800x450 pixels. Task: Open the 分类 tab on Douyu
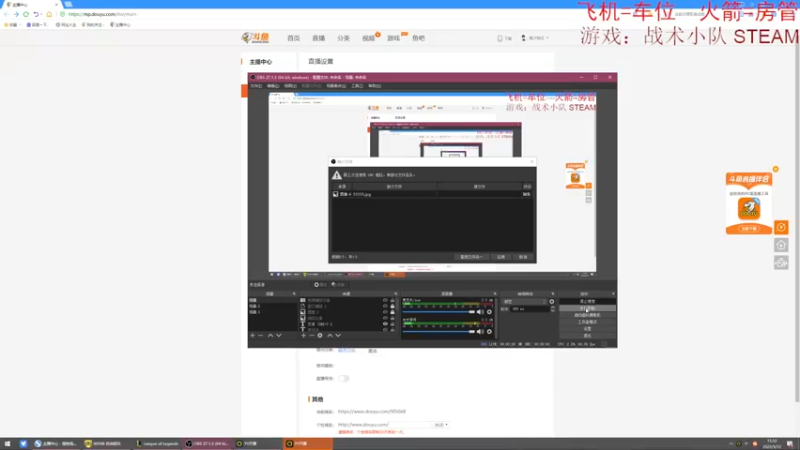point(343,38)
